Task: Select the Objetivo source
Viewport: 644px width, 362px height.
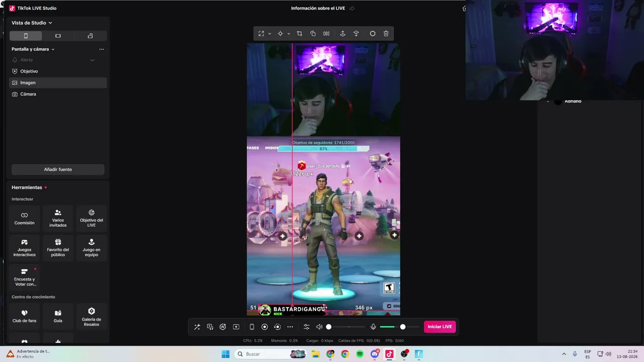Action: tap(58, 71)
